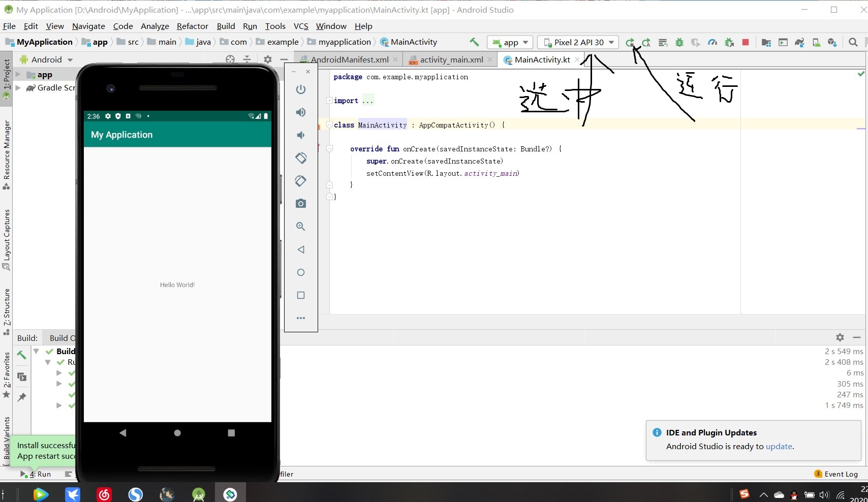Tap the phone screen's recents square button
The width and height of the screenshot is (868, 502).
tap(231, 433)
